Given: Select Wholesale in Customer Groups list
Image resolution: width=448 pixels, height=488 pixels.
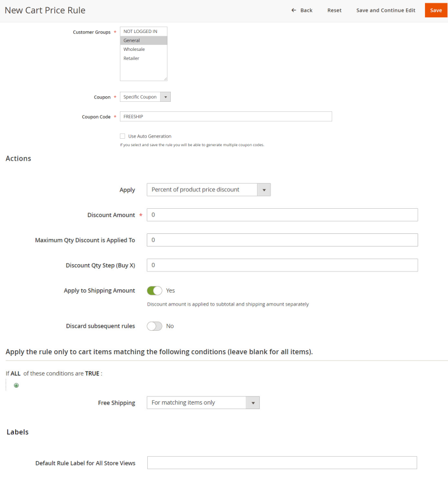Looking at the screenshot, I should (x=134, y=49).
